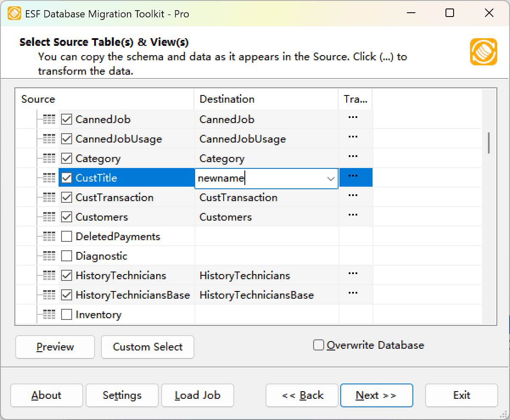Uncheck the Category table checkbox
The width and height of the screenshot is (510, 420).
click(67, 159)
